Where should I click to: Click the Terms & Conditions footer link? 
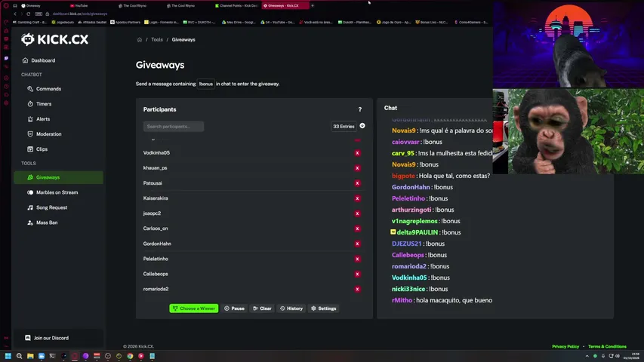pyautogui.click(x=607, y=346)
